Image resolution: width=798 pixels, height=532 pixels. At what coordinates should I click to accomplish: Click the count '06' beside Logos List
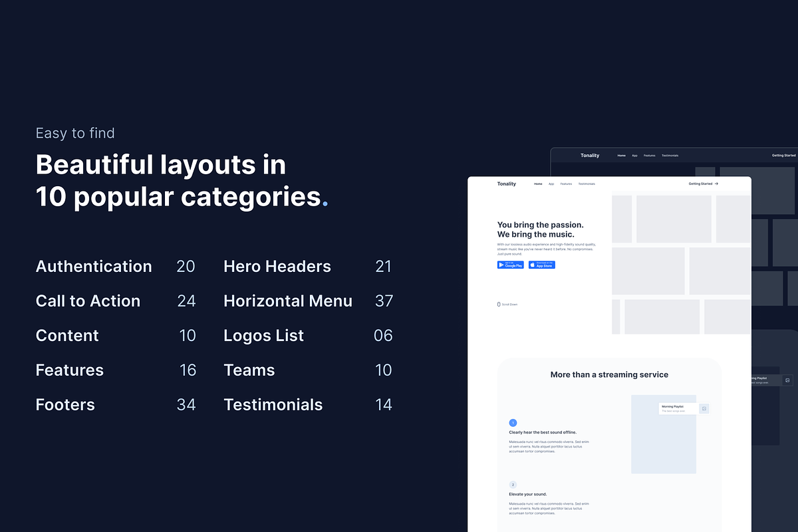coord(383,336)
